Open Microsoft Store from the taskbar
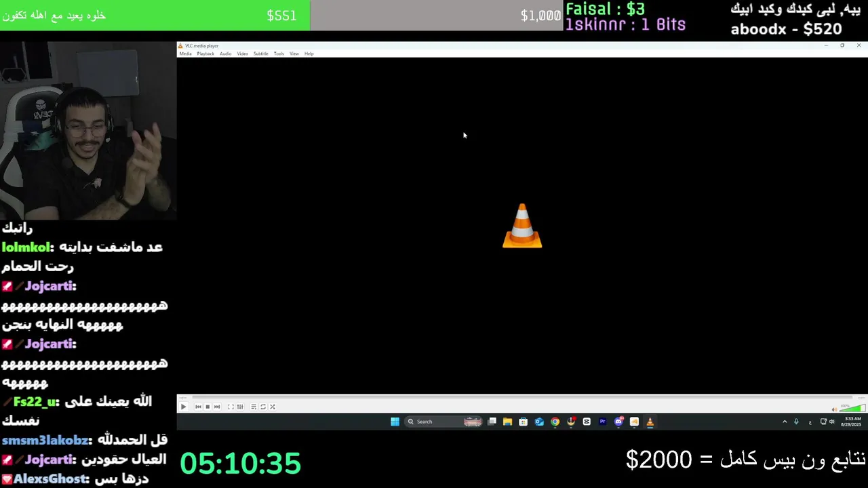868x488 pixels. point(523,422)
